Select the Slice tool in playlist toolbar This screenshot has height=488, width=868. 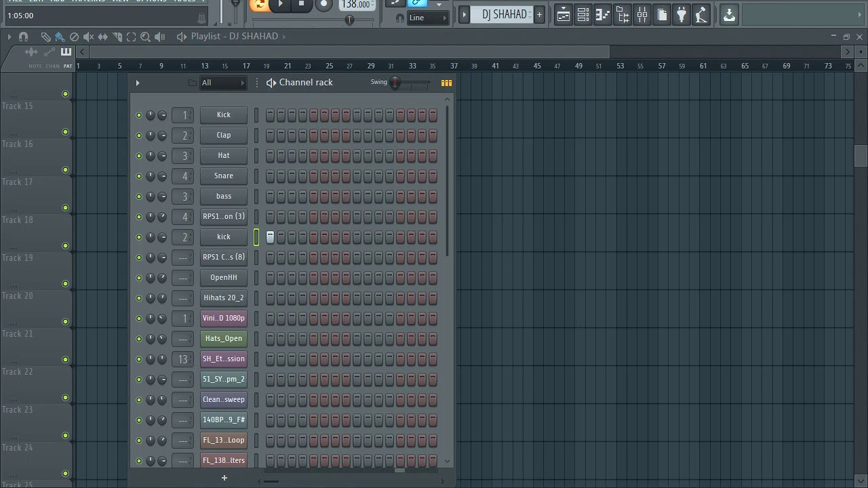(117, 37)
